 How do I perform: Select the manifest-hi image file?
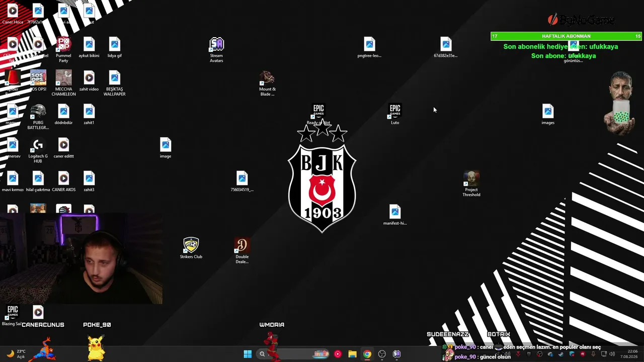click(x=395, y=215)
